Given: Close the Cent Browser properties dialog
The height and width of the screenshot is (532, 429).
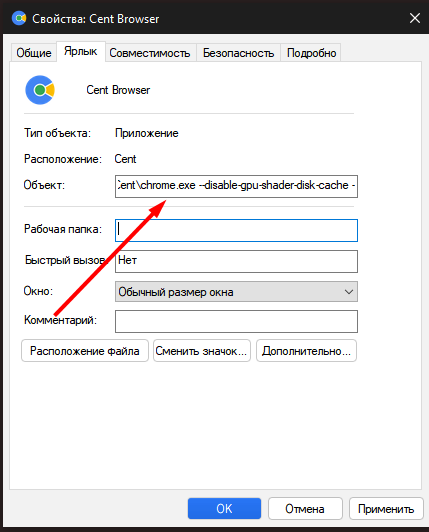Looking at the screenshot, I should [415, 18].
